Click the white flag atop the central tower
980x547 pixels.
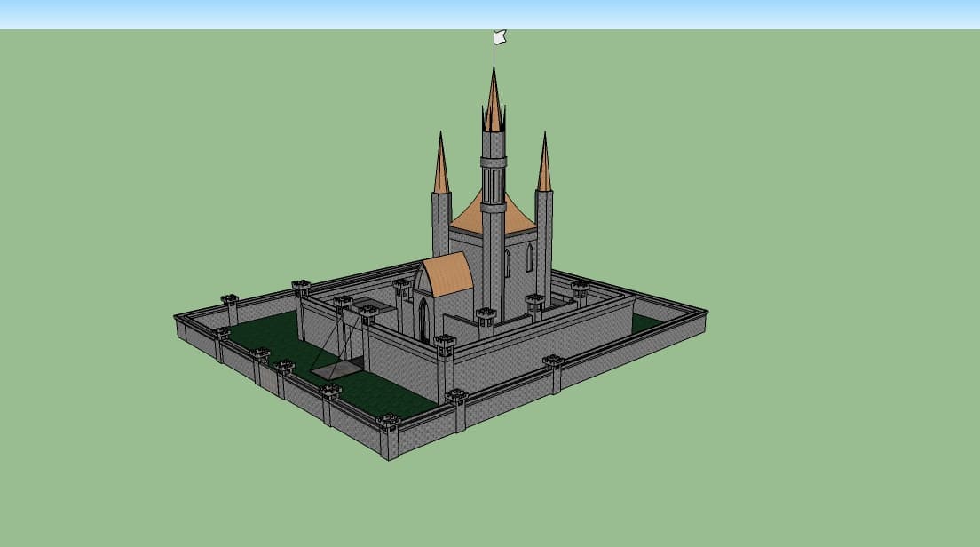tap(500, 37)
